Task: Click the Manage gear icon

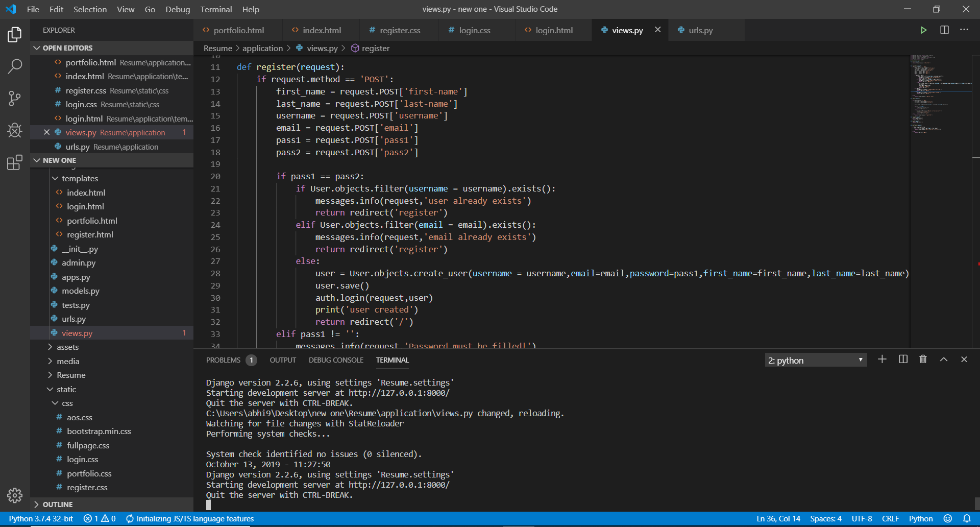Action: pyautogui.click(x=15, y=495)
